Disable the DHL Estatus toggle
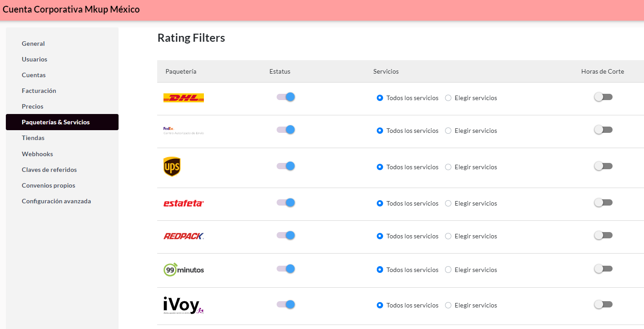 tap(286, 97)
